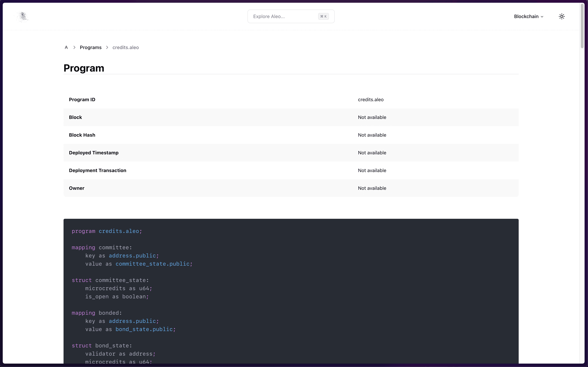Click the page vertical scrollbar thumb
Screen dimensions: 588x367
[582, 26]
